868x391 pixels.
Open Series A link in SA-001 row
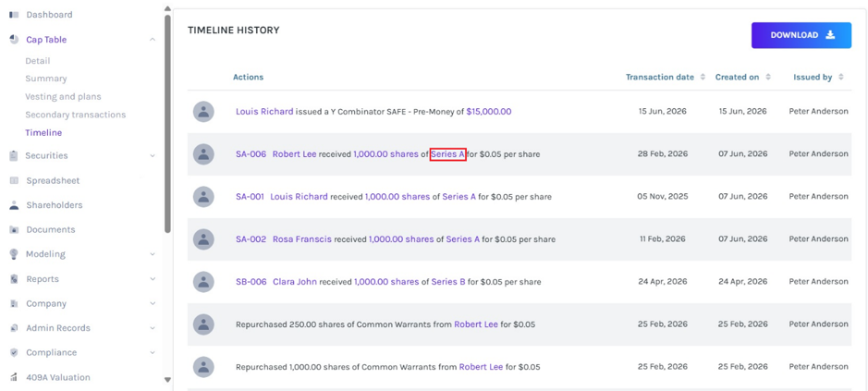click(x=458, y=197)
